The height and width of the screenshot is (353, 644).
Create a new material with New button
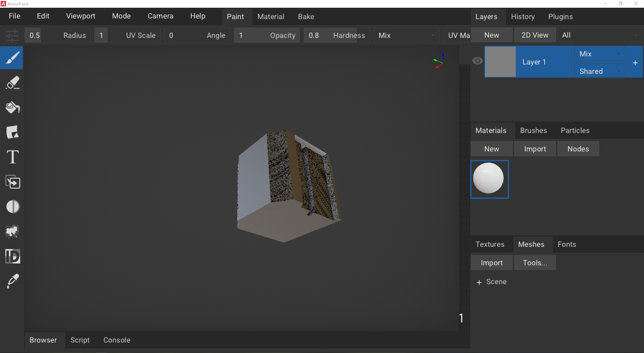pyautogui.click(x=491, y=148)
